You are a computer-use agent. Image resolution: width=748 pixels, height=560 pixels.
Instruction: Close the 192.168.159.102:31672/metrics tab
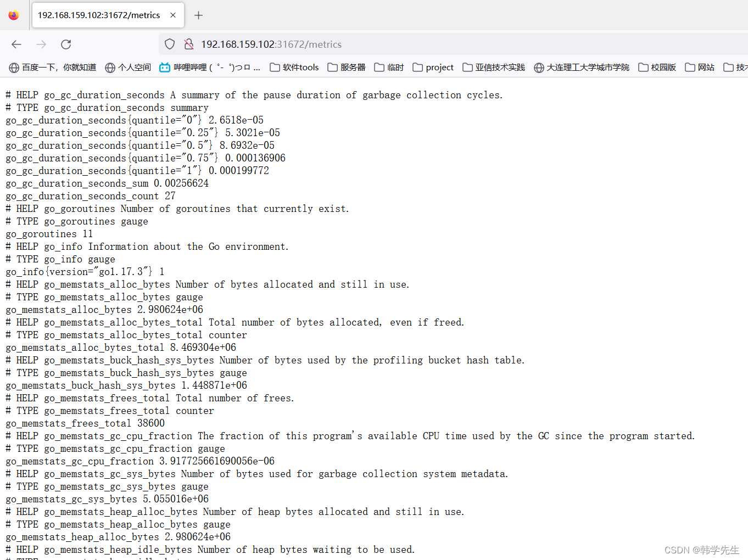[x=173, y=15]
